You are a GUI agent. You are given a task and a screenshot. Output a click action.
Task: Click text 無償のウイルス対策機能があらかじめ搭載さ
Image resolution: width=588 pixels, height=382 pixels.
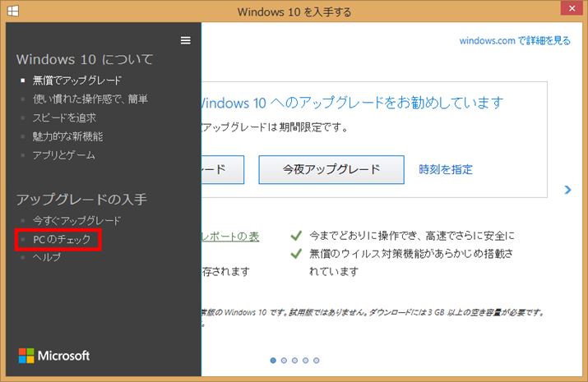(x=411, y=254)
